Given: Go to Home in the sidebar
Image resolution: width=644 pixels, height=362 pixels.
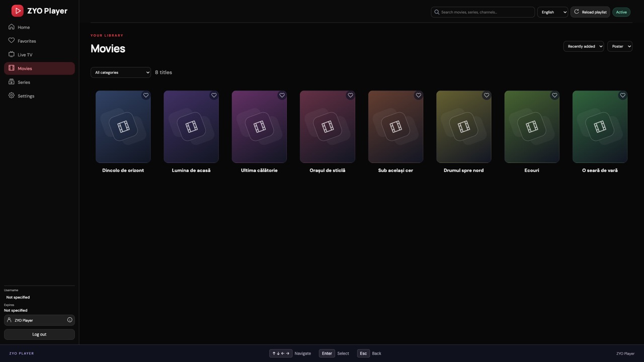Looking at the screenshot, I should 39,27.
